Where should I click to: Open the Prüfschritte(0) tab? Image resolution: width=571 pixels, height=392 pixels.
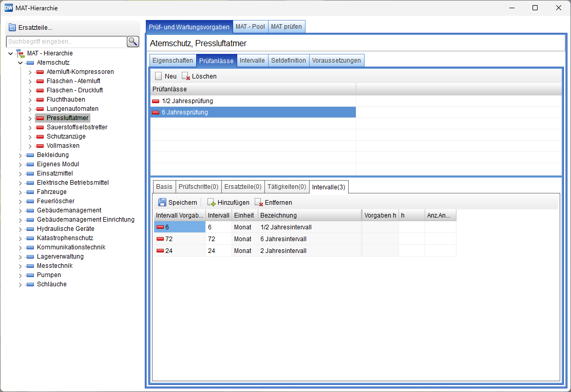point(198,187)
